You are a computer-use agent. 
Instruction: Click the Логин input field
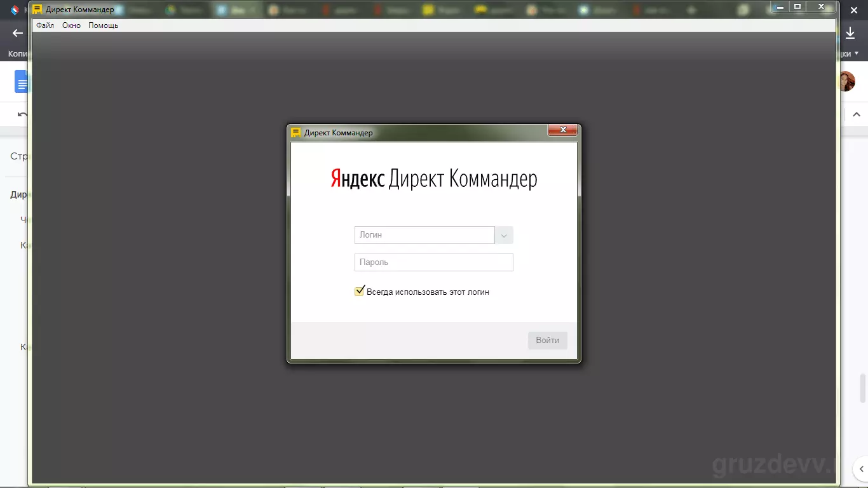click(x=424, y=235)
